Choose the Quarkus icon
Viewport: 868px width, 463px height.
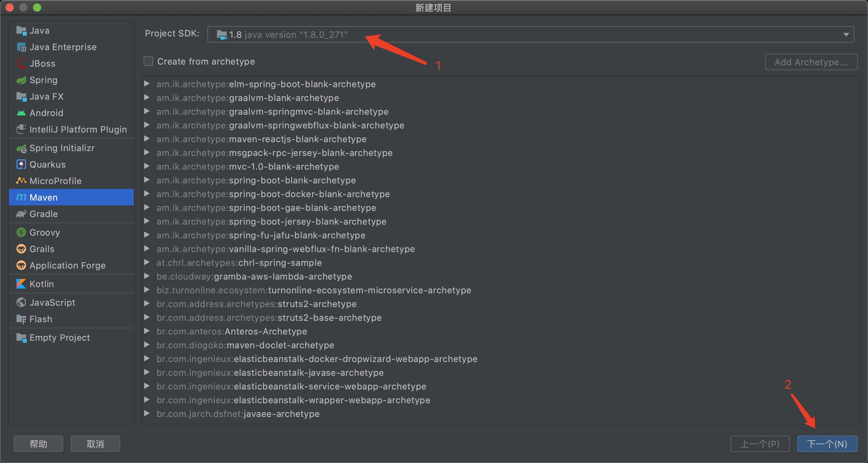tap(21, 165)
